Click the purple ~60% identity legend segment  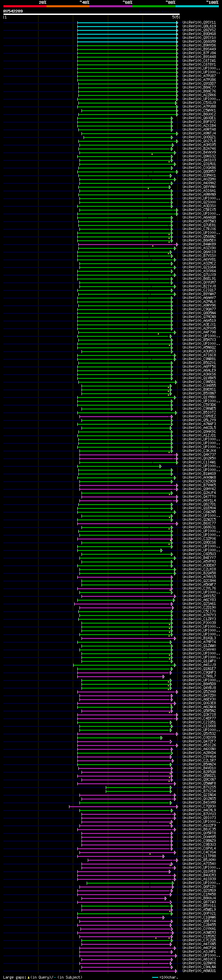[111, 7]
